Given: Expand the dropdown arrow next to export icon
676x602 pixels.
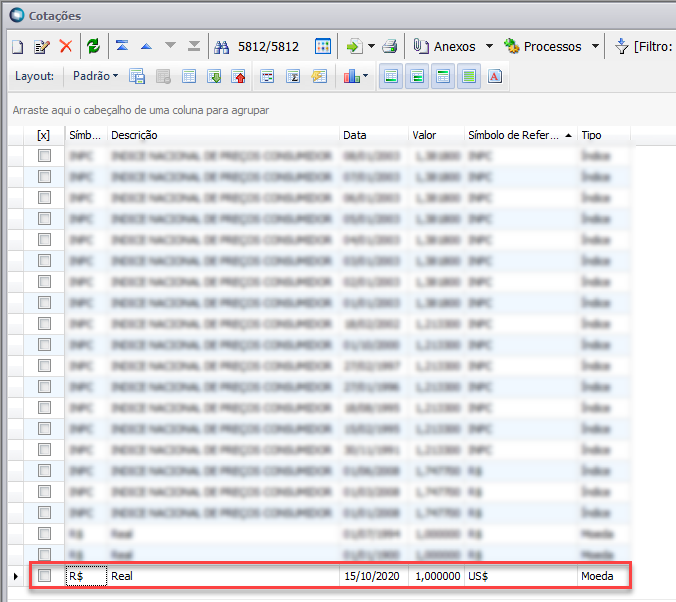Looking at the screenshot, I should [x=371, y=46].
